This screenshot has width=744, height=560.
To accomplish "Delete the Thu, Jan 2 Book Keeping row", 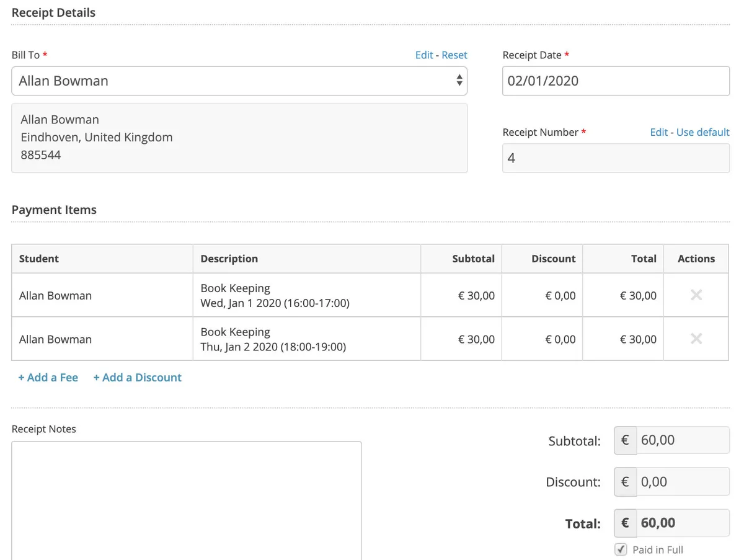I will (696, 339).
